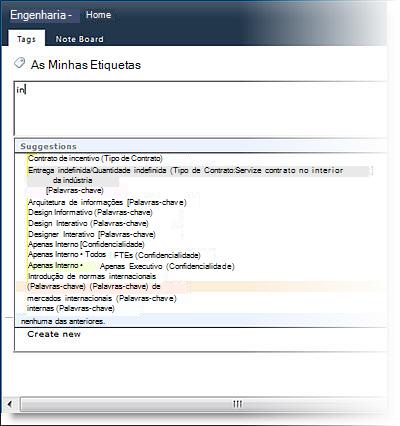Screen dimensions: 400x426
Task: Select suggestion Design Informativo
Action: [x=90, y=212]
